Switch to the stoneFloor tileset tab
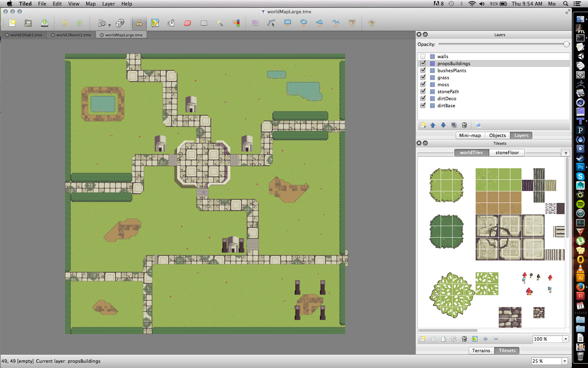This screenshot has width=588, height=368. tap(507, 152)
